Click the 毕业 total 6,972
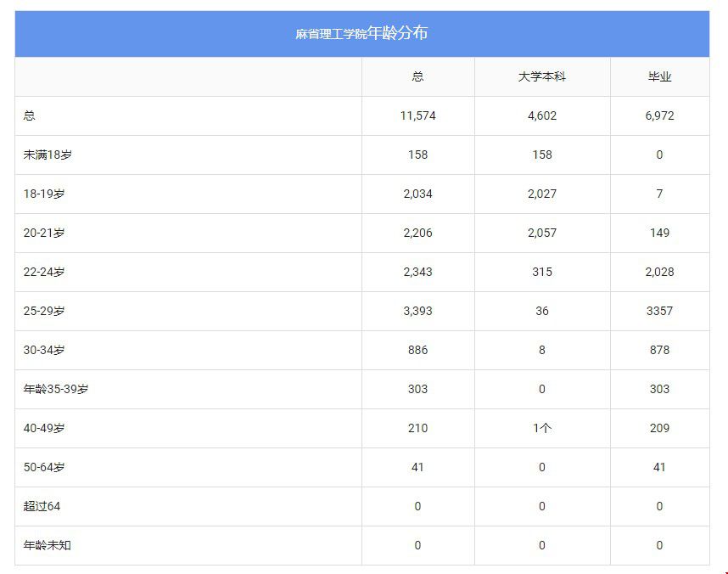728x574 pixels. [x=660, y=115]
